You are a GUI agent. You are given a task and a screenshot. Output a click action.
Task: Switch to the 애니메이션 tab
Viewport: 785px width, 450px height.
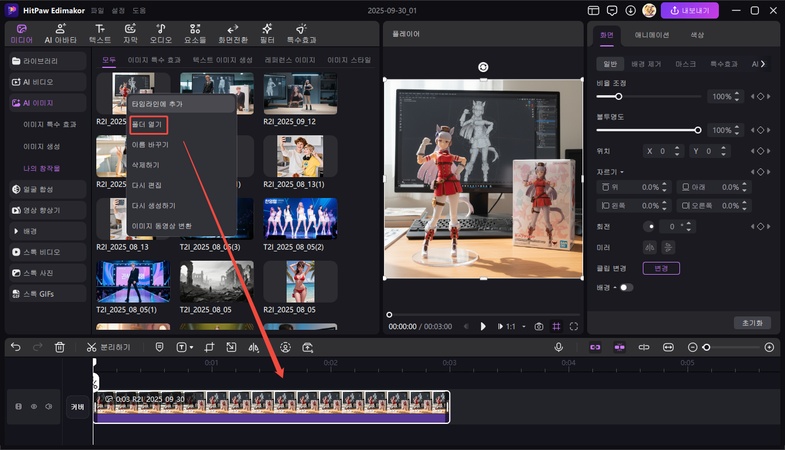(x=653, y=35)
